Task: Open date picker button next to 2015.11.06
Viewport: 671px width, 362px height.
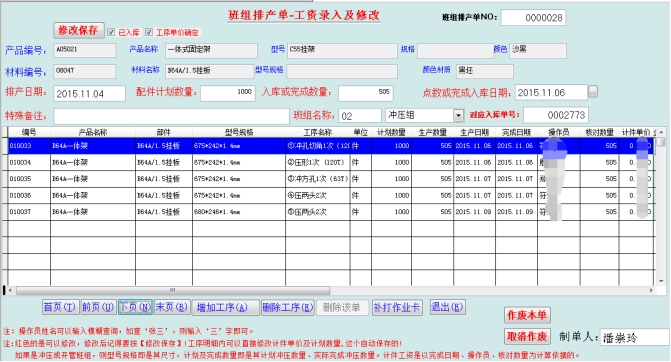Action: tap(593, 92)
